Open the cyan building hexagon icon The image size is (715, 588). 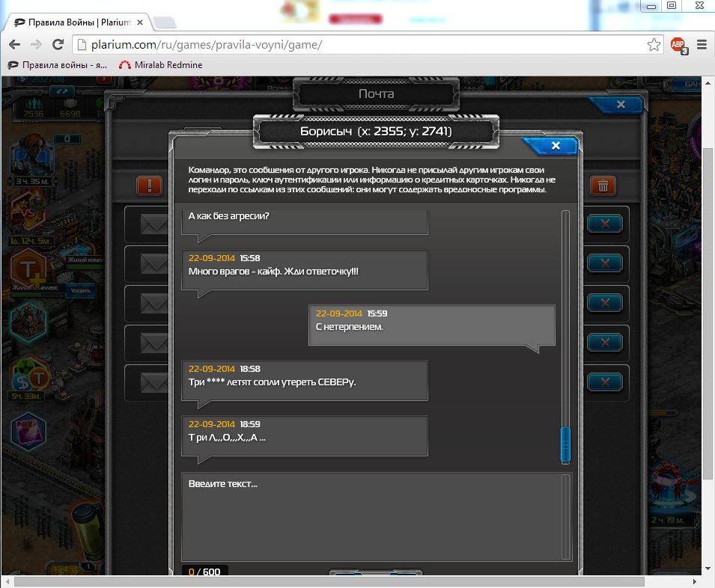click(28, 323)
